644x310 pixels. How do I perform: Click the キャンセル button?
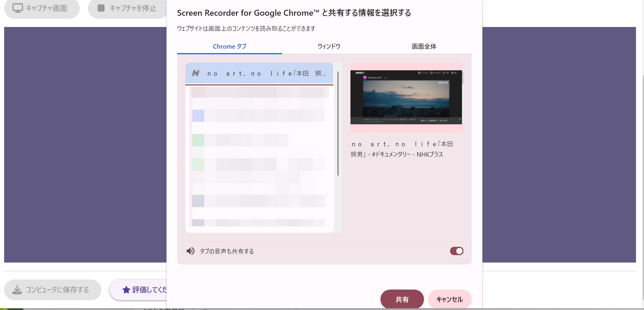[450, 299]
